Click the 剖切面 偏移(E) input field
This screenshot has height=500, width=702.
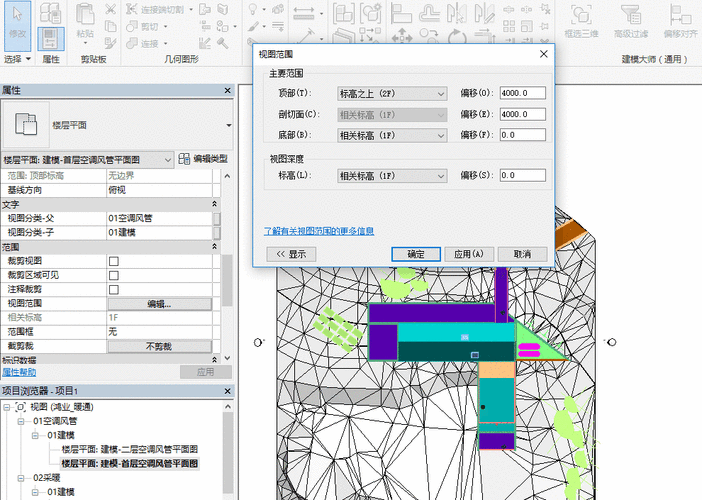click(x=522, y=114)
